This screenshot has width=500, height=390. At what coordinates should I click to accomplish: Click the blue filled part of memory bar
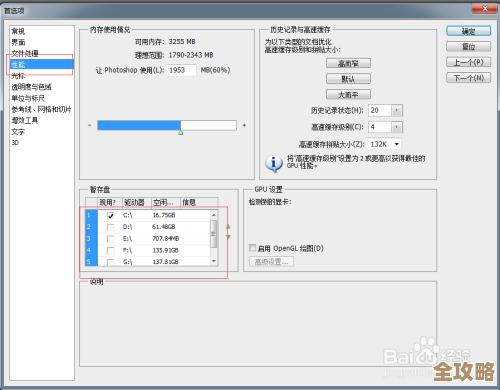point(139,125)
